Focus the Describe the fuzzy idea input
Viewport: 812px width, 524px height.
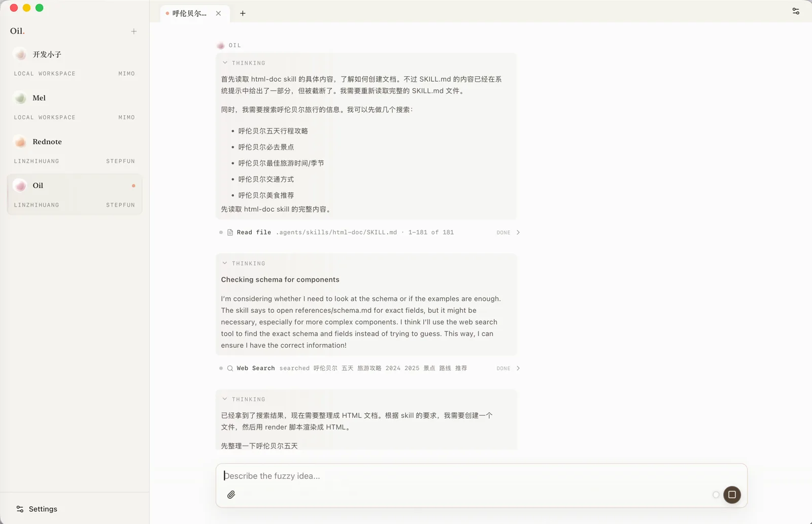481,476
